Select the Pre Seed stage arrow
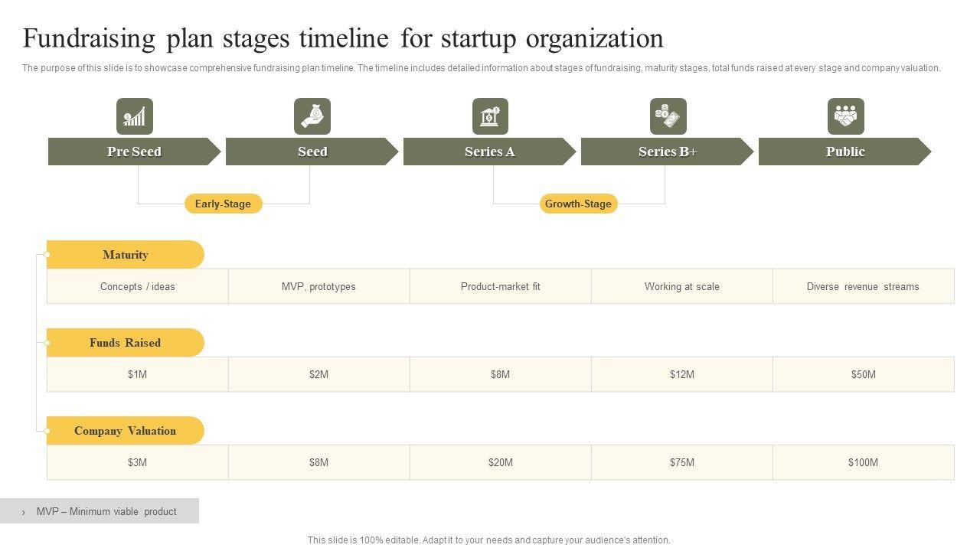This screenshot has width=980, height=551. (134, 152)
